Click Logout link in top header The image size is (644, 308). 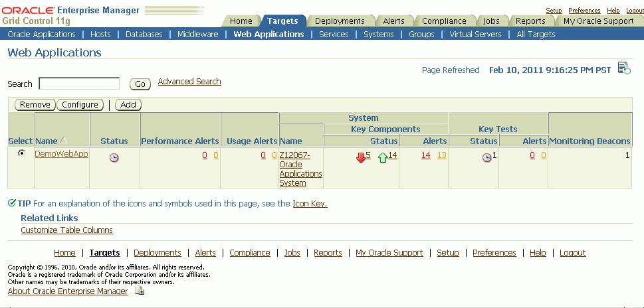[x=635, y=11]
